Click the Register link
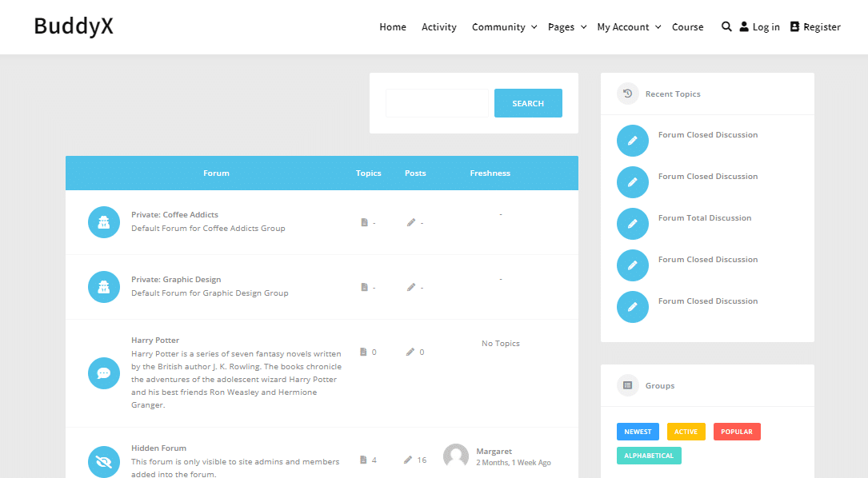Viewport: 868px width, 478px height. pyautogui.click(x=822, y=27)
